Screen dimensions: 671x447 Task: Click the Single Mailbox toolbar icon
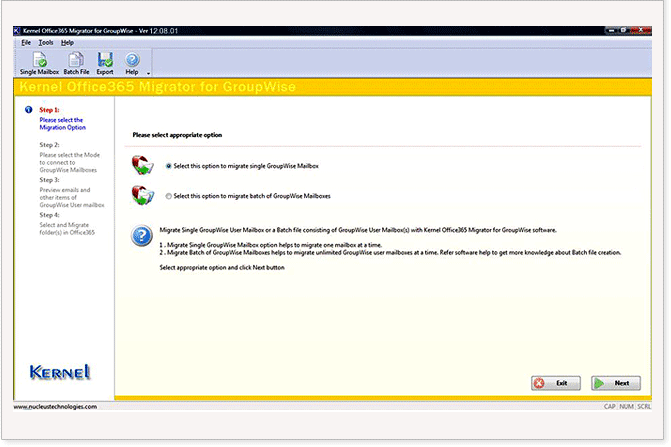tap(39, 63)
